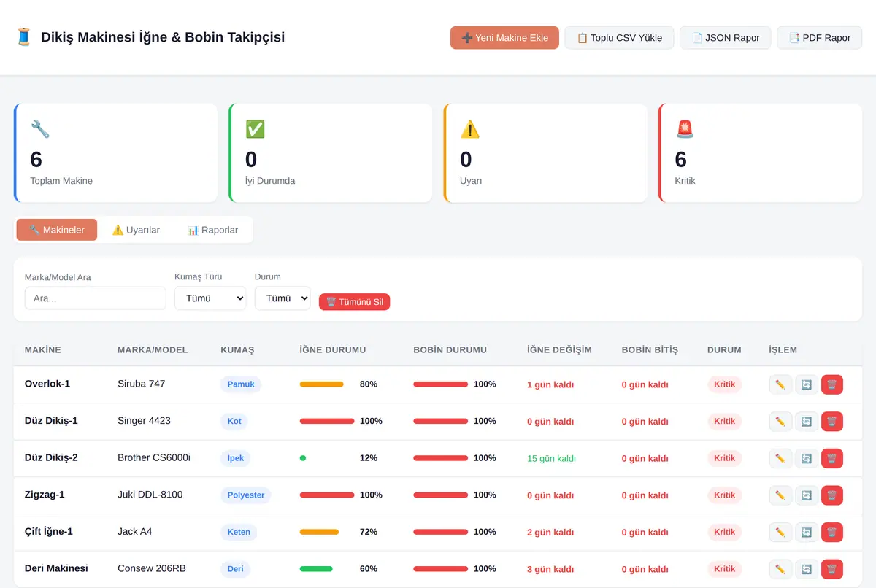Export the JSON Rapor
The image size is (876, 588).
tap(725, 38)
